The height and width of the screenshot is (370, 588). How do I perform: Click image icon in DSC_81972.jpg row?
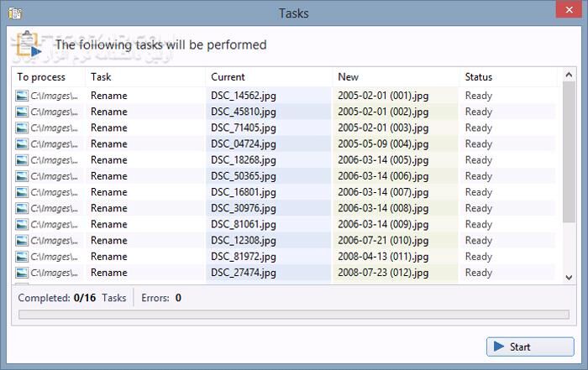(x=22, y=257)
